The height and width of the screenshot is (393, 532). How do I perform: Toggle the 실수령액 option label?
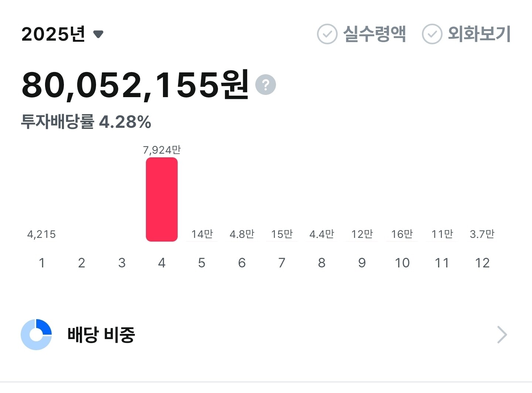[x=375, y=34]
